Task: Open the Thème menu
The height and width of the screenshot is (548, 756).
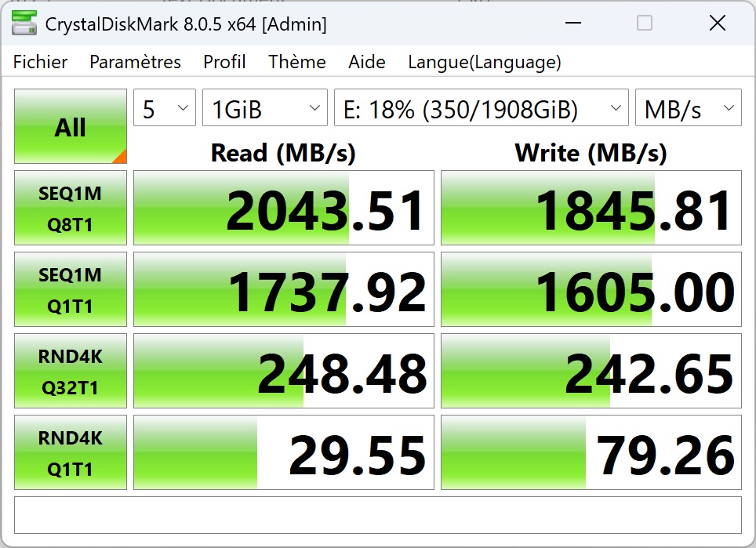Action: pyautogui.click(x=297, y=62)
